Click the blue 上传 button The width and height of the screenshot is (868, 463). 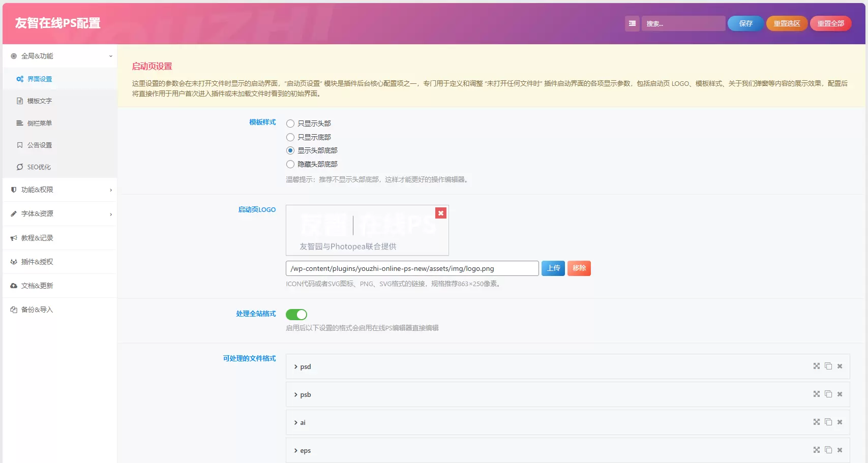553,268
